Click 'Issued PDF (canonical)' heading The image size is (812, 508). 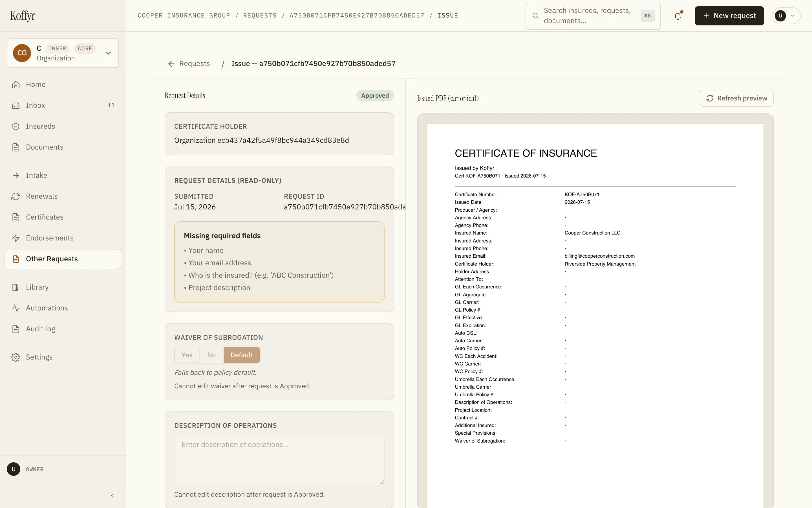coord(448,98)
